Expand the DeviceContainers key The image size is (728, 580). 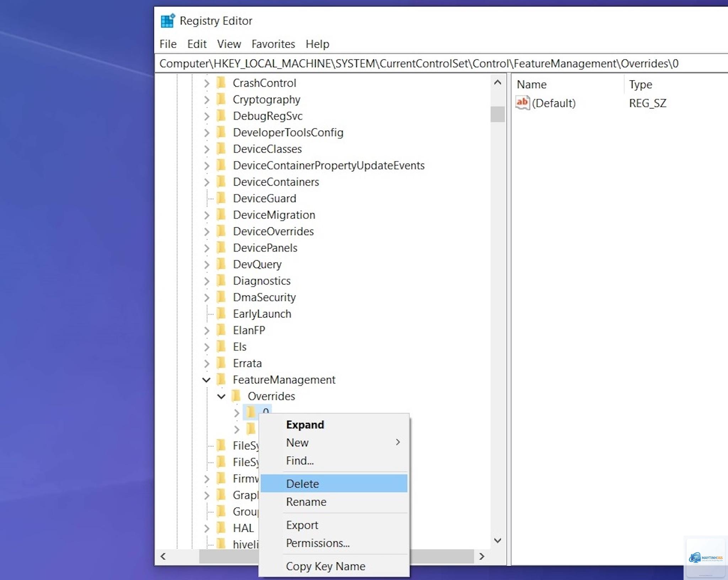pyautogui.click(x=207, y=182)
